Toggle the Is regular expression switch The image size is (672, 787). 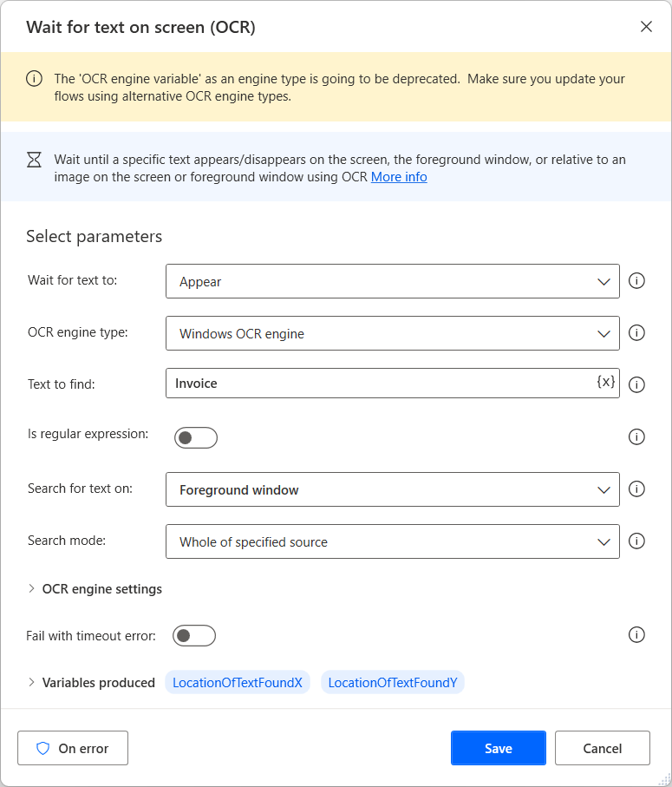tap(196, 437)
